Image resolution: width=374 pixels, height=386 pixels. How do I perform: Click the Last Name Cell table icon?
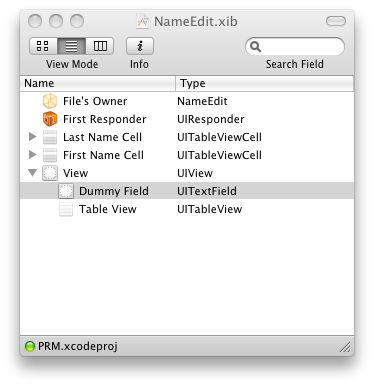coord(50,137)
